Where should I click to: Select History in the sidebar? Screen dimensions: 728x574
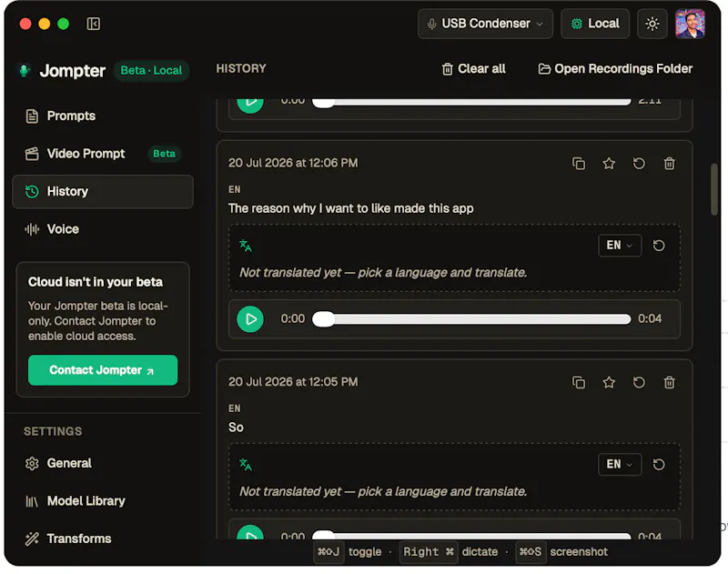coord(103,192)
